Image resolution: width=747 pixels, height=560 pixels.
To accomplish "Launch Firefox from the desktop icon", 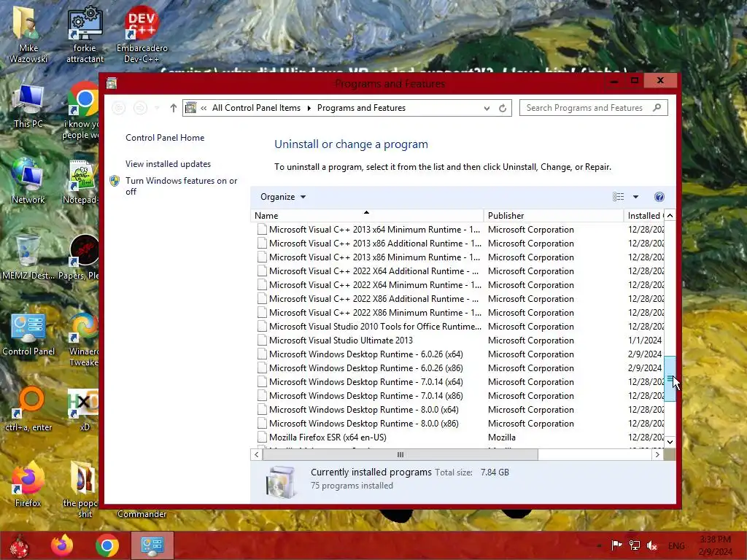I will click(28, 485).
